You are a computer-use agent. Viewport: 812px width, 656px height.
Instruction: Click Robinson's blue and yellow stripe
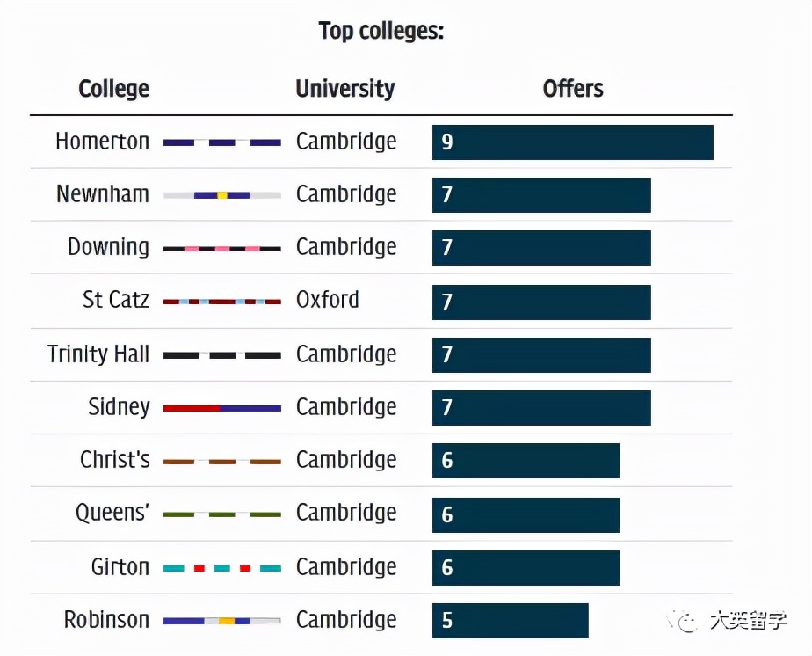[222, 621]
